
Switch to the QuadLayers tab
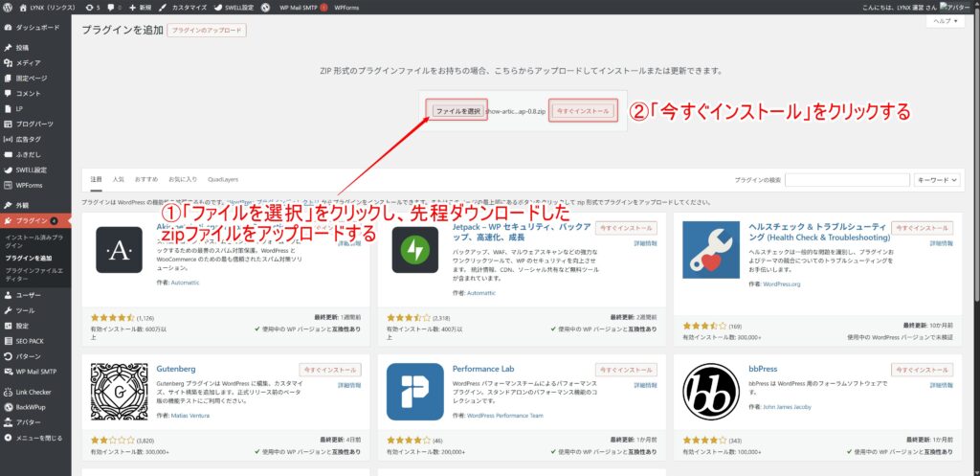coord(222,179)
